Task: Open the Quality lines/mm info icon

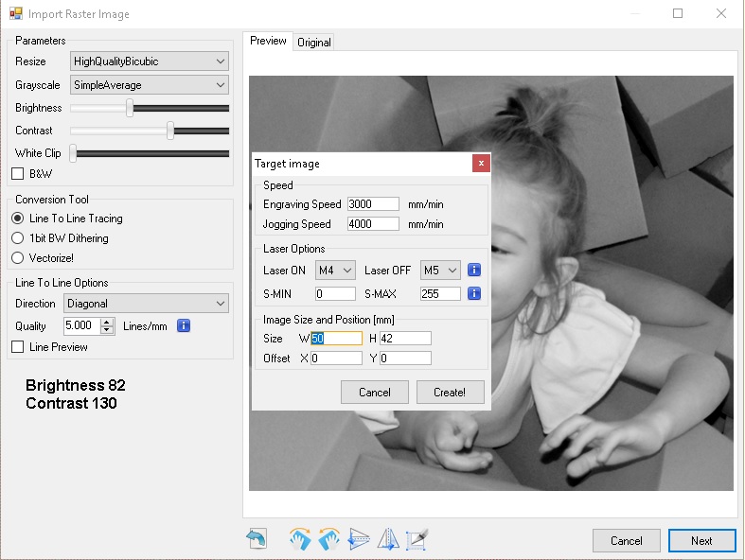Action: tap(185, 325)
